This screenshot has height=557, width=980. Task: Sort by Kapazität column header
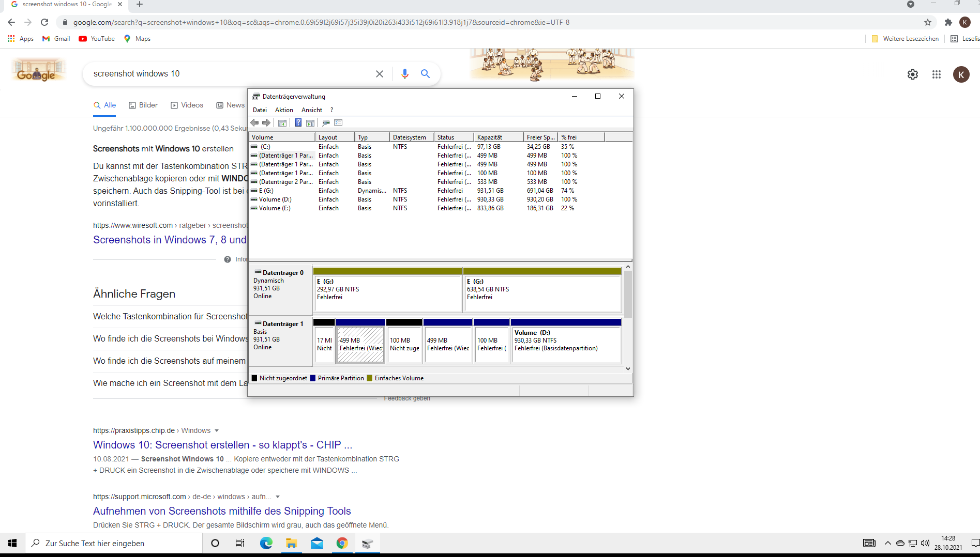(x=498, y=137)
